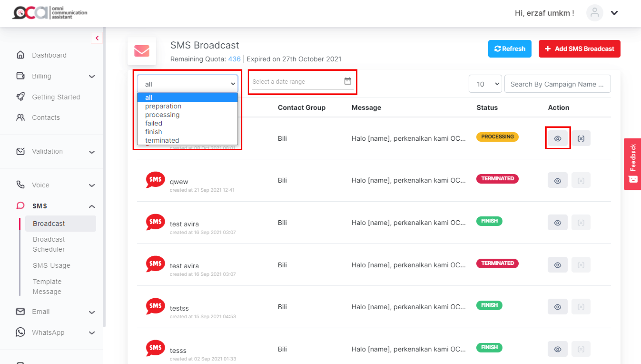Image resolution: width=641 pixels, height=364 pixels.
Task: Click the Dashboard home icon
Action: tap(20, 55)
